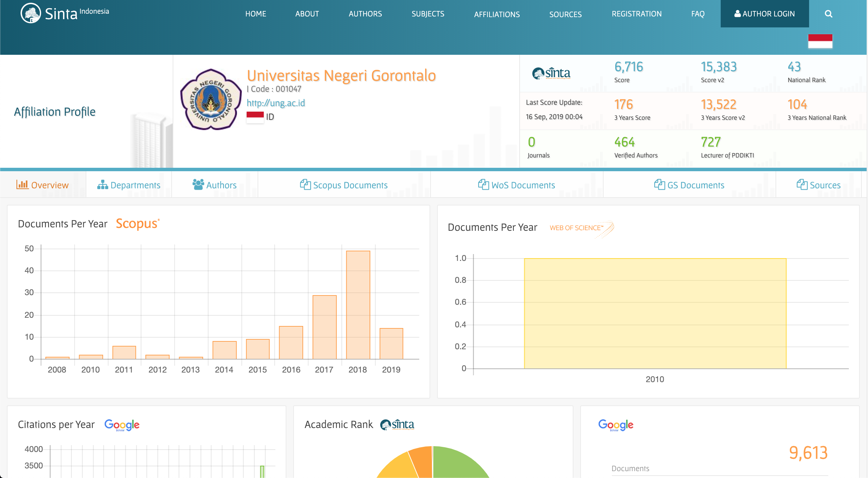Click the sinta logo in score panel
Image resolution: width=868 pixels, height=478 pixels.
point(551,73)
